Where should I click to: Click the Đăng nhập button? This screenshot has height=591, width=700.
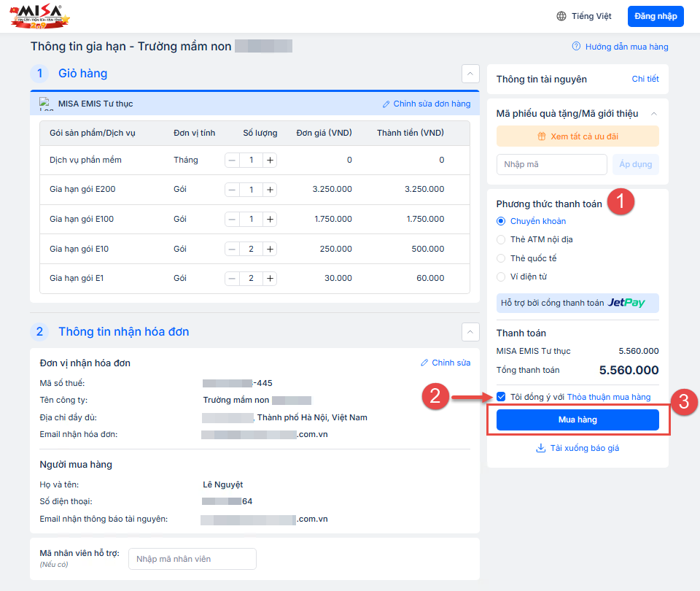pyautogui.click(x=656, y=16)
